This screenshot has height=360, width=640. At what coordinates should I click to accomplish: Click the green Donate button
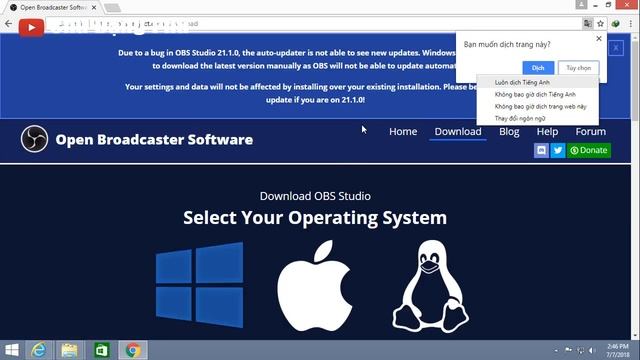(x=589, y=150)
